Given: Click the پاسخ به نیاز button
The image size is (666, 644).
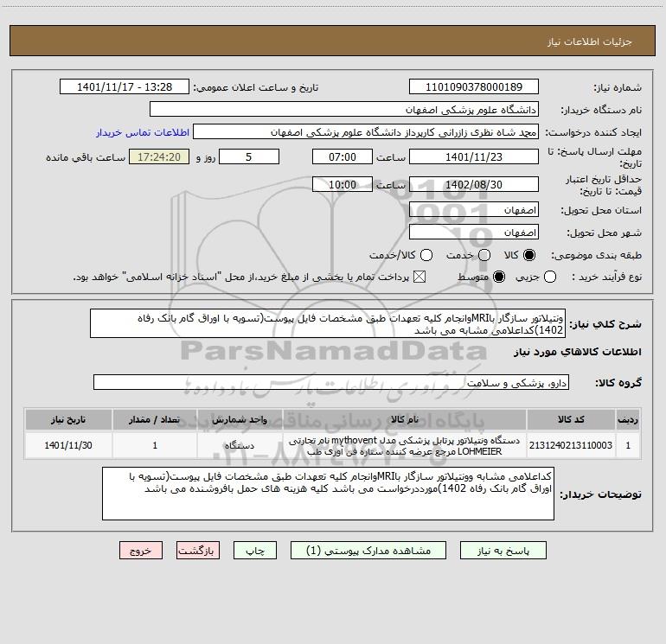Looking at the screenshot, I should click(x=503, y=551).
